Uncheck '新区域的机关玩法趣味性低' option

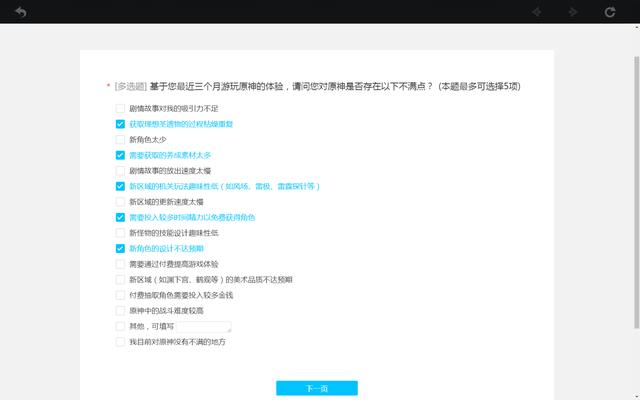(120, 186)
